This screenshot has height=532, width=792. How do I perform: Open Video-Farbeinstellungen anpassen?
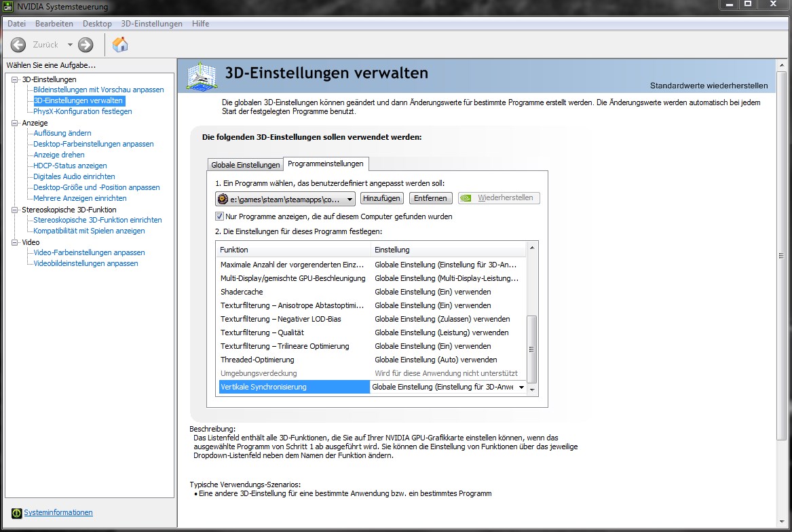(x=89, y=252)
